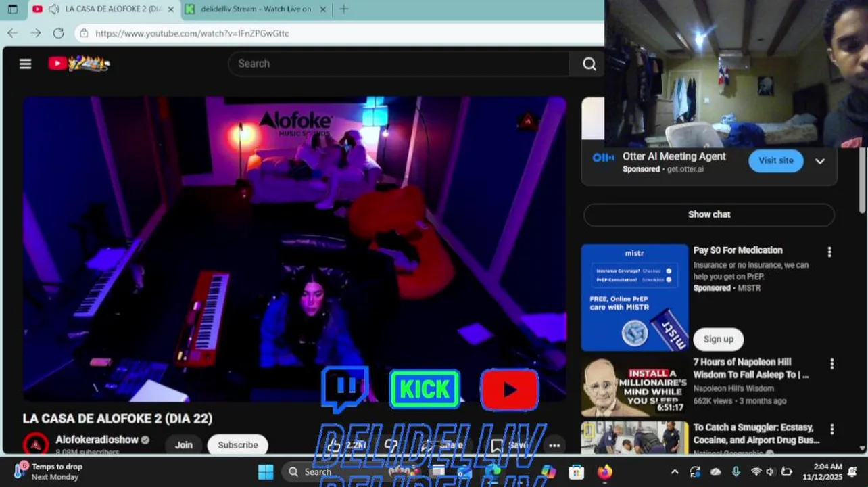Click the Join membership button
The width and height of the screenshot is (868, 487).
coord(184,444)
